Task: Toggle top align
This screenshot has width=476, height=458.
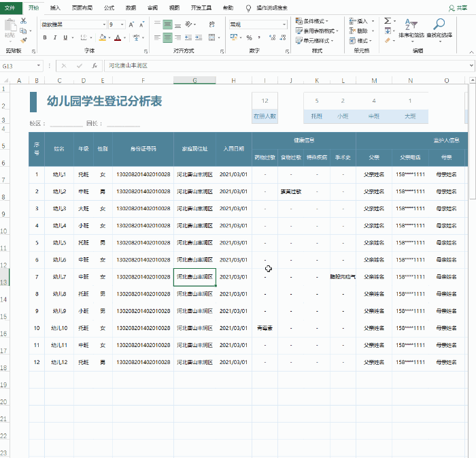Action: pyautogui.click(x=157, y=24)
